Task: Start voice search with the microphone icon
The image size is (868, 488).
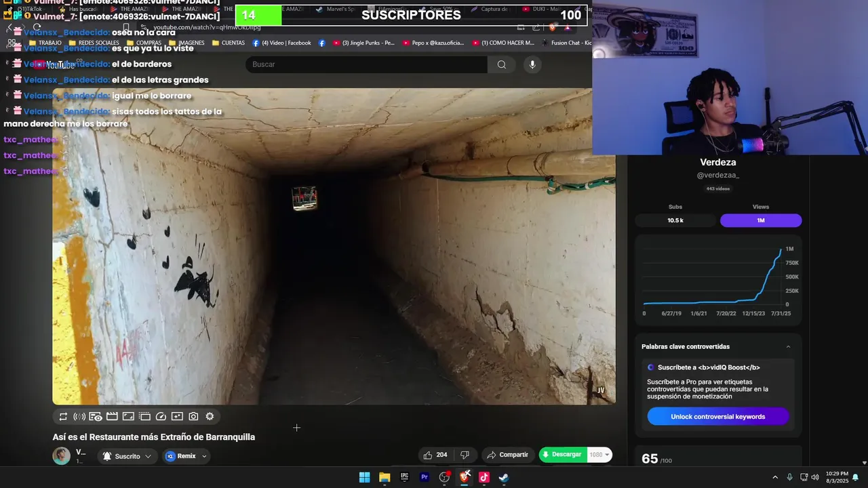Action: (532, 64)
